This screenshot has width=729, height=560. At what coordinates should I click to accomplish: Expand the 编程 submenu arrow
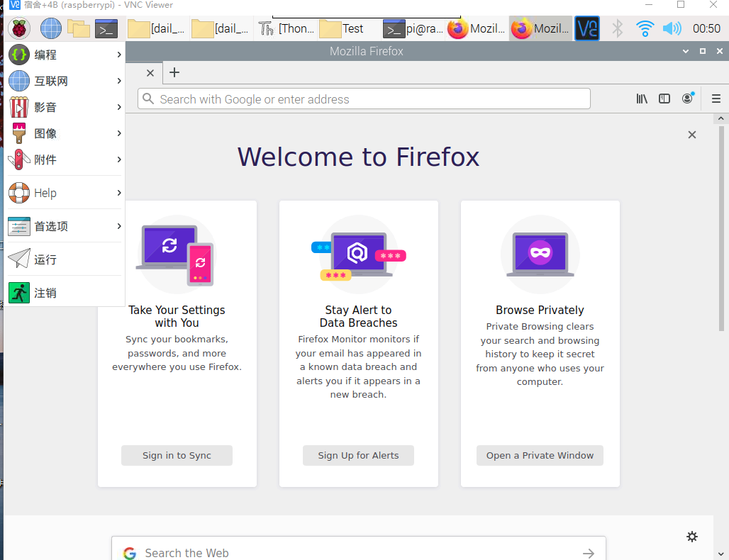pos(119,55)
